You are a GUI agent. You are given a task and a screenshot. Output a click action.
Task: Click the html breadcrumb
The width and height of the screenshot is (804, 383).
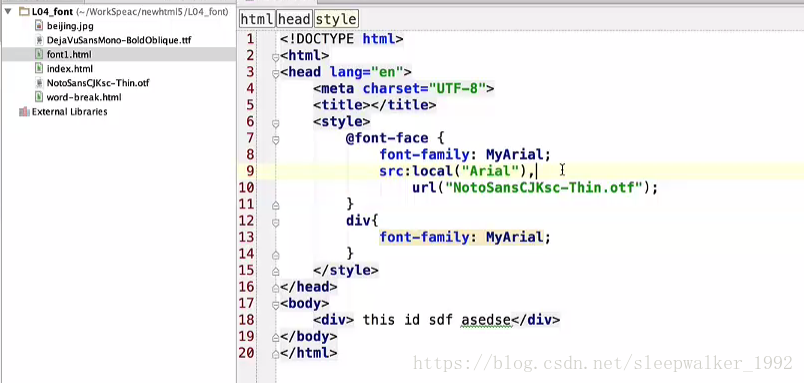tap(257, 19)
